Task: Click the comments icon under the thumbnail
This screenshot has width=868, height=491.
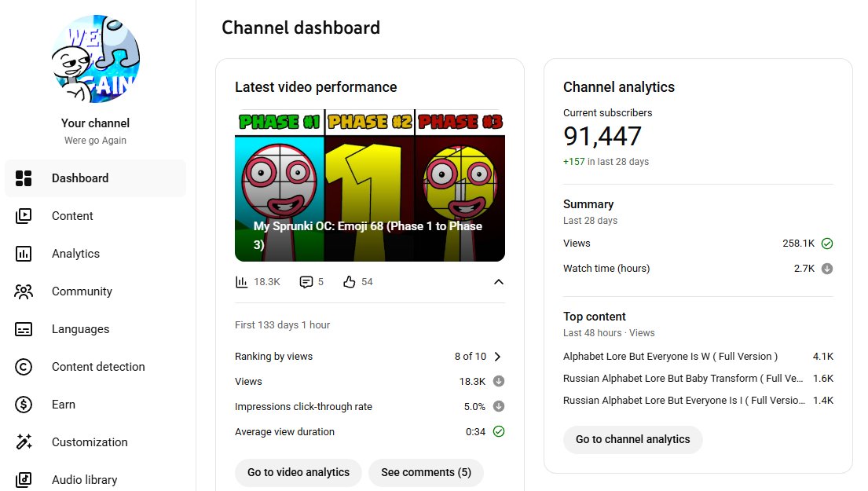Action: (306, 282)
